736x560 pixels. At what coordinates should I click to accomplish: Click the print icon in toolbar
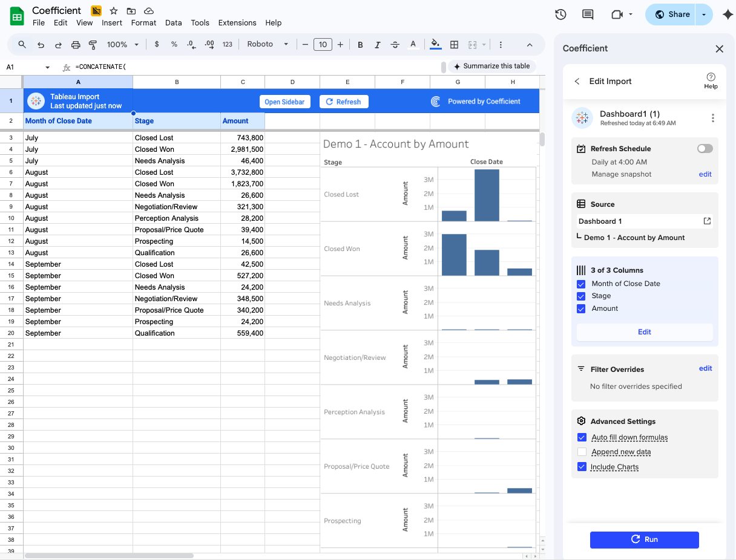(x=76, y=45)
